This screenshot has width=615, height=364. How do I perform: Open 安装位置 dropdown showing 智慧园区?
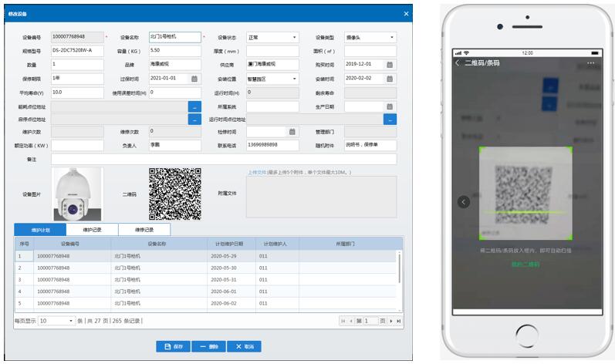[x=272, y=79]
